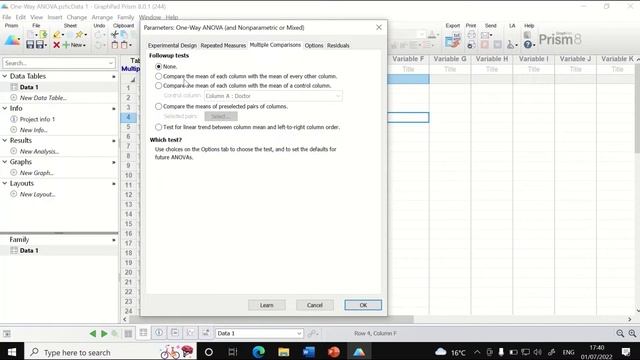Image resolution: width=640 pixels, height=360 pixels.
Task: Collapse the Layouts section
Action: (x=5, y=183)
